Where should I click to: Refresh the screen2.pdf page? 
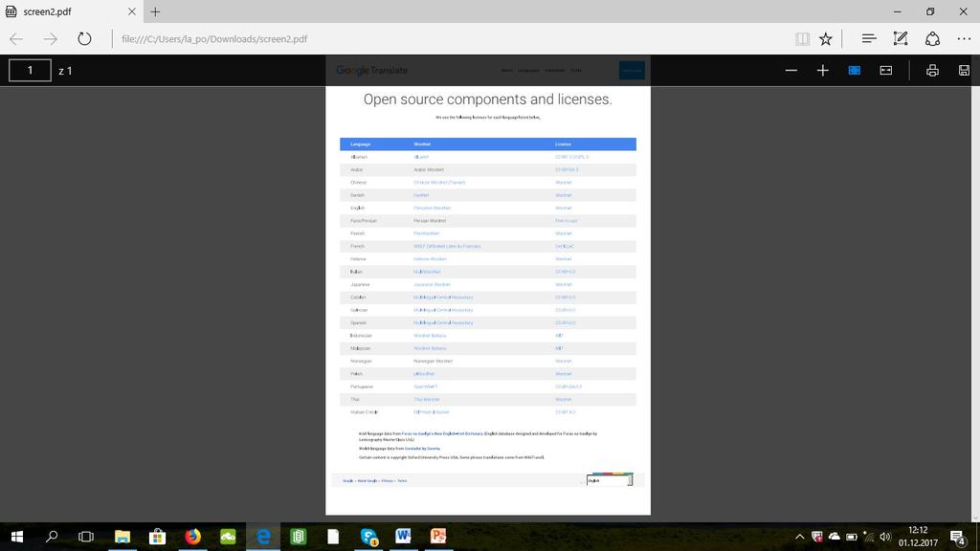84,38
